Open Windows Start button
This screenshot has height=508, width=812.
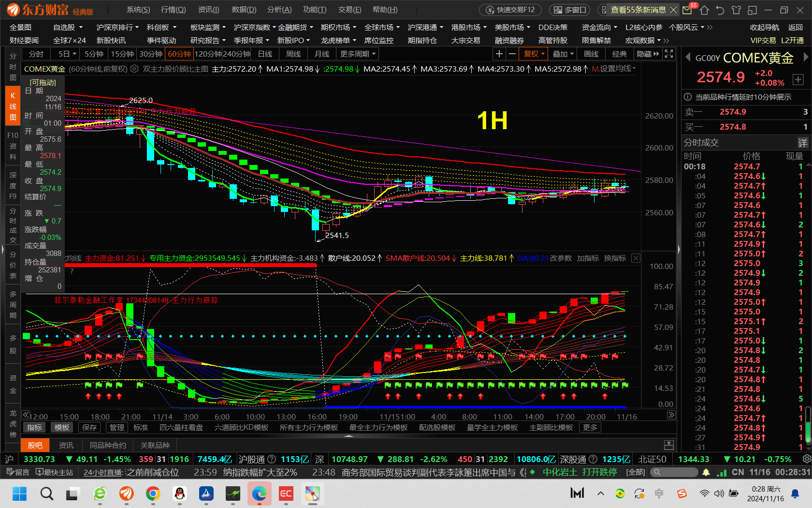[19, 493]
